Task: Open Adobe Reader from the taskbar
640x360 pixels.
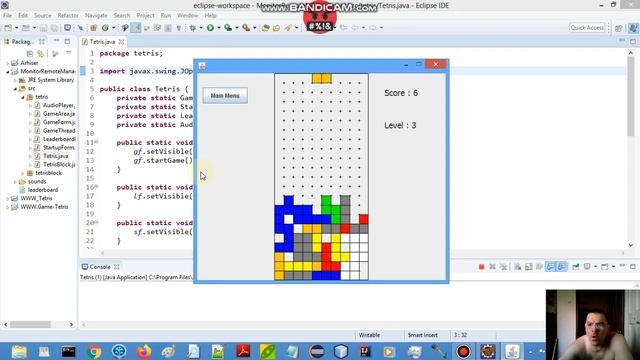Action: coord(243,351)
